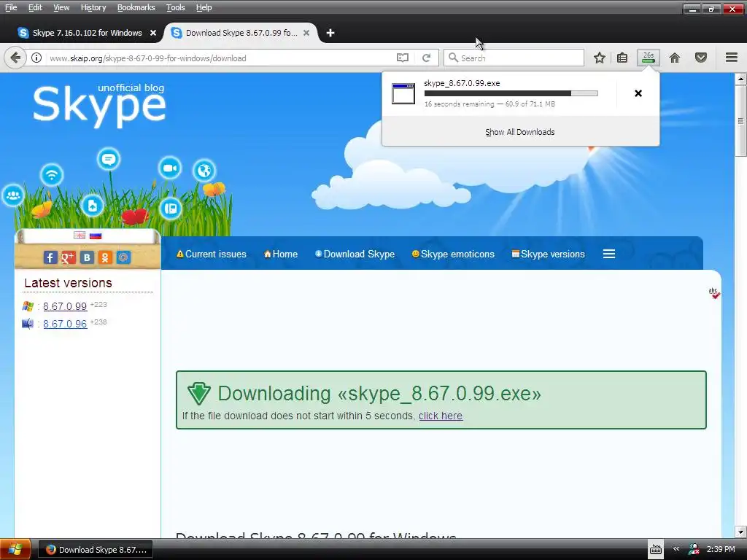Screen dimensions: 747x560
Task: Close the Skype 7.16.0.102 tab
Action: (x=153, y=33)
